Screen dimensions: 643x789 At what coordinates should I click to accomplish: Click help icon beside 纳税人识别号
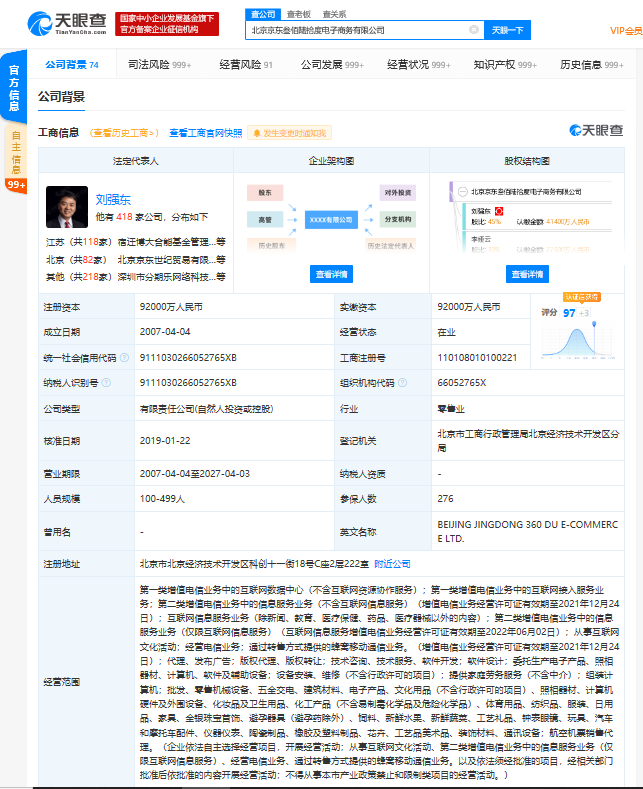(106, 382)
